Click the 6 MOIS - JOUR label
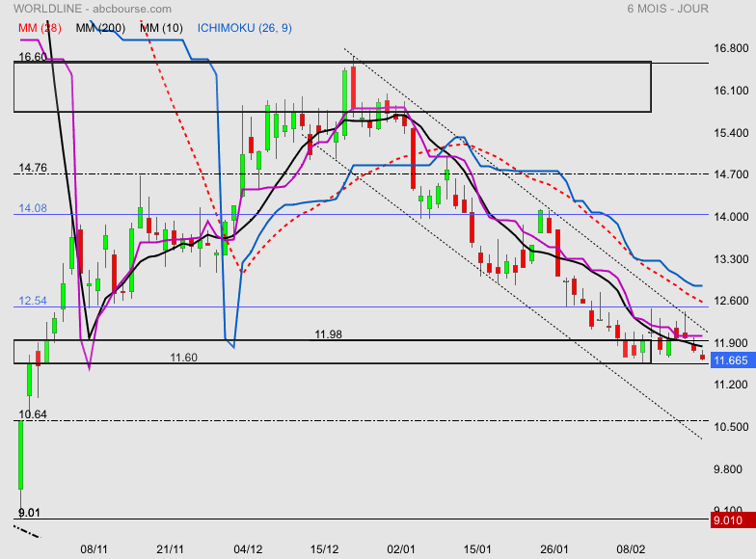 667,9
